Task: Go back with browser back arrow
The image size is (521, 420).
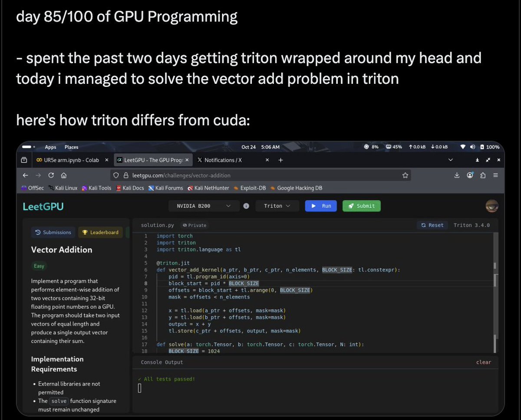Action: 25,175
